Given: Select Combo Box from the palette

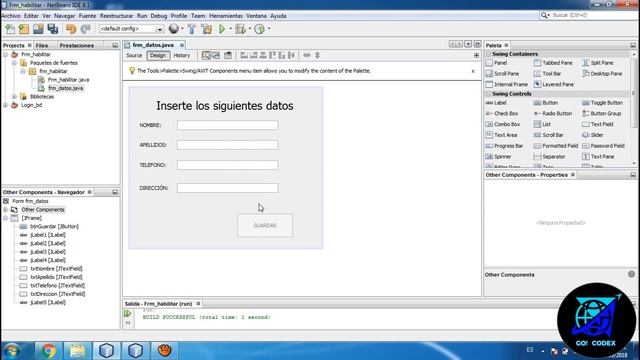Looking at the screenshot, I should point(503,124).
